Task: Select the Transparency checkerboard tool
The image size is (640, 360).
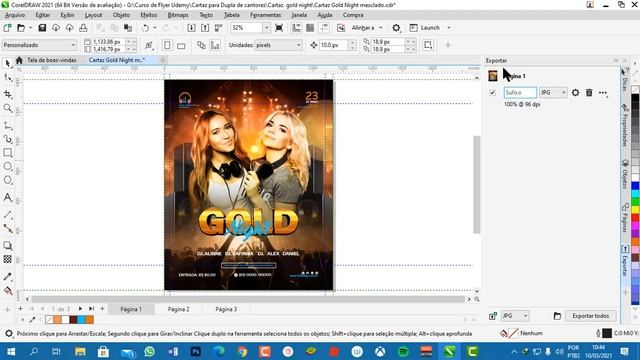Action: (7, 259)
